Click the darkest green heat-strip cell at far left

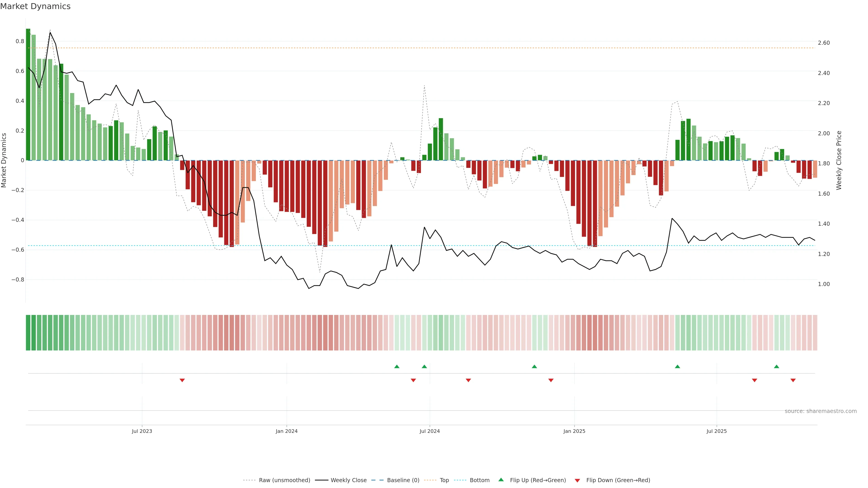coord(28,332)
